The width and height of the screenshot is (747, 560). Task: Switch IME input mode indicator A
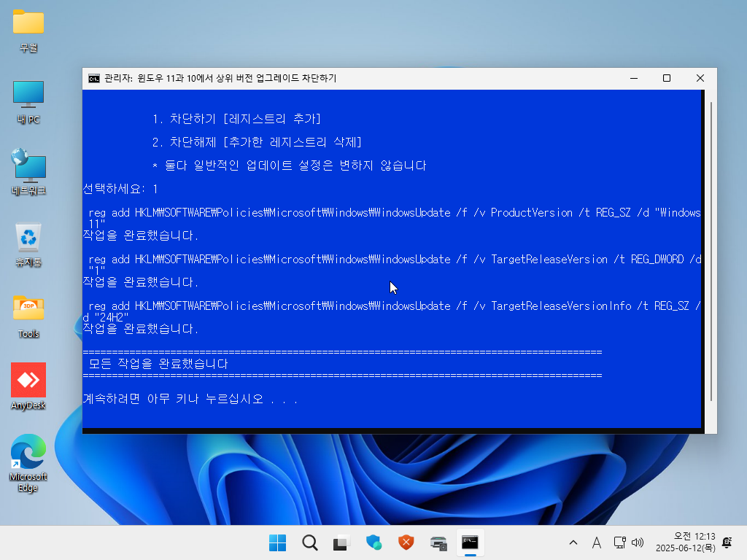click(x=597, y=542)
